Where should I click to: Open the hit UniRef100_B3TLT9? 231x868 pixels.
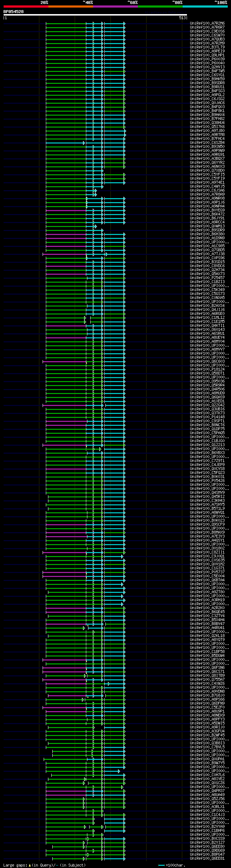[x=207, y=47]
